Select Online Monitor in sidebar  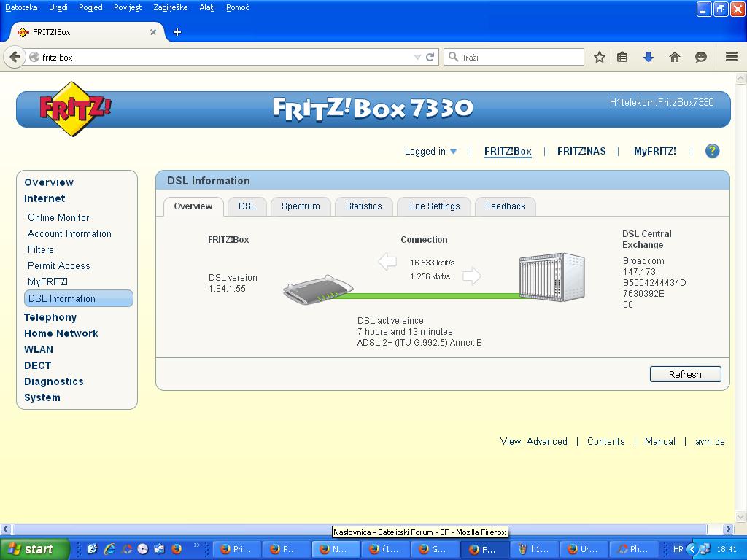click(x=58, y=217)
